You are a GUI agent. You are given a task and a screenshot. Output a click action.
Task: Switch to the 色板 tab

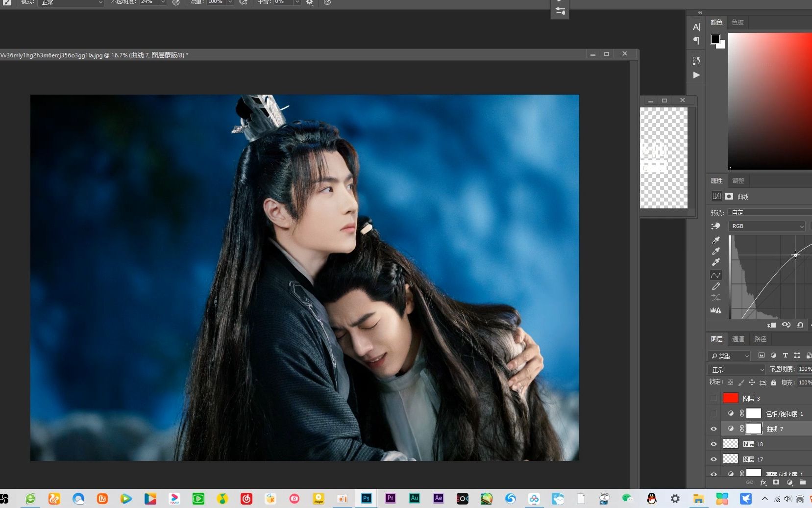point(738,22)
